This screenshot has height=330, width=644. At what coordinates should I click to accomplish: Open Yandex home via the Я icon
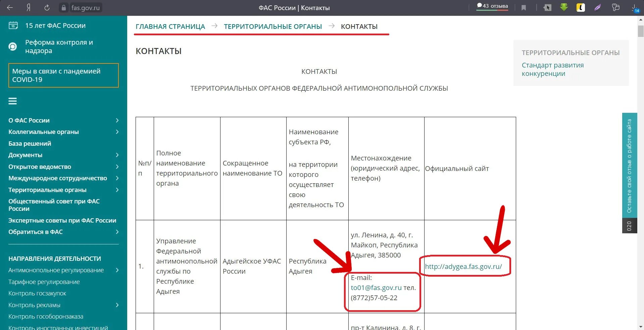[29, 7]
